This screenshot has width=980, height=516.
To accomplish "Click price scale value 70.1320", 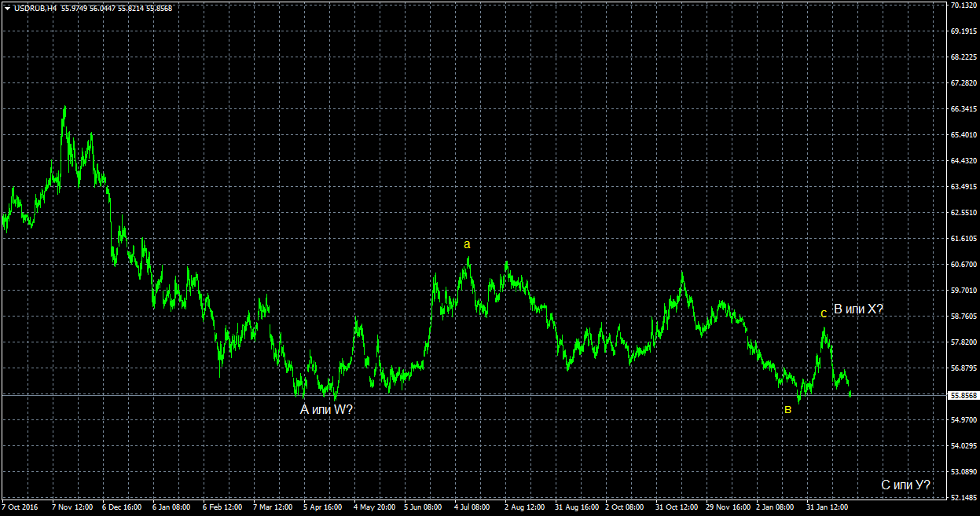I will [x=962, y=5].
